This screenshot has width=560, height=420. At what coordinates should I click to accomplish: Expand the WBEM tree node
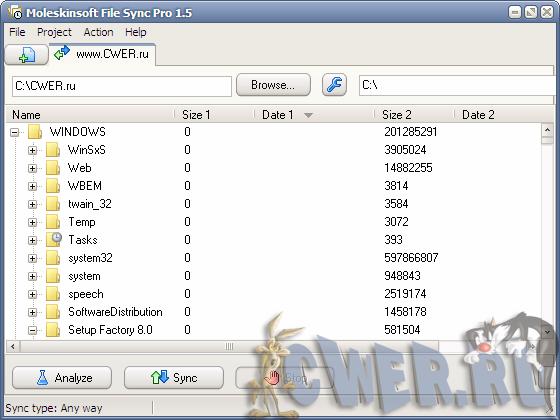32,186
